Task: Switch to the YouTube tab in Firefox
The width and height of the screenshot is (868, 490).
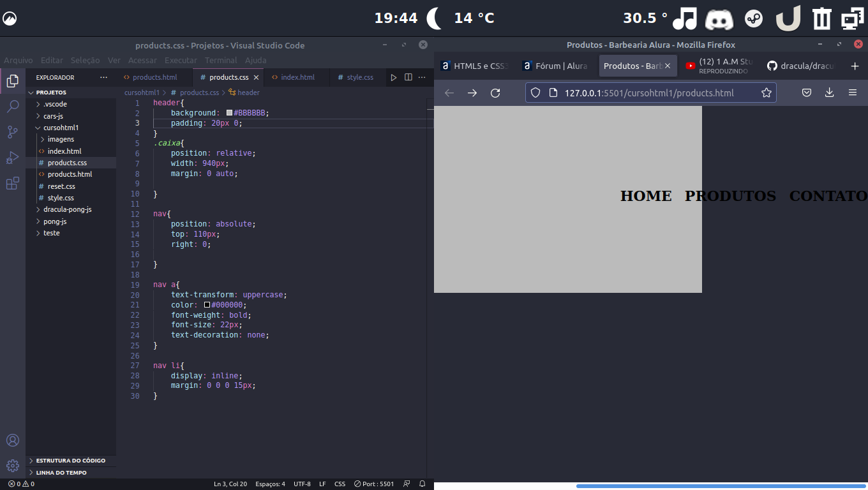Action: point(719,66)
